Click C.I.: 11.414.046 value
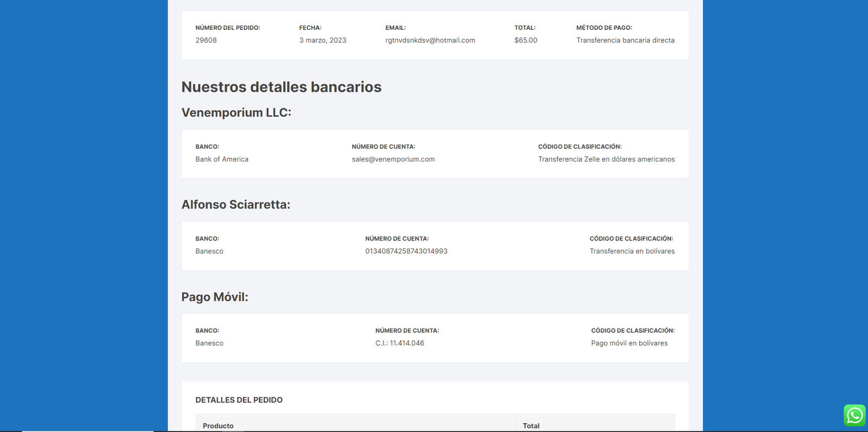The width and height of the screenshot is (868, 432). (400, 343)
